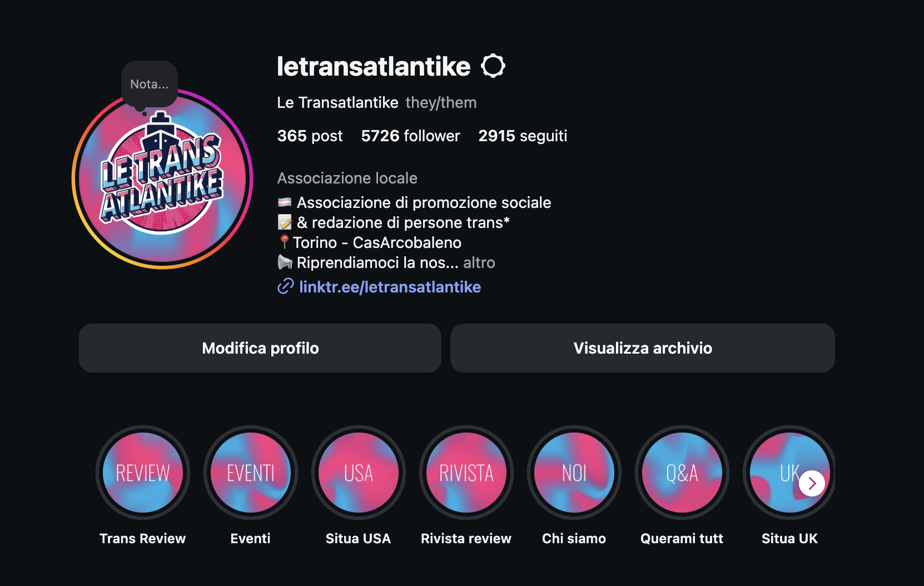Viewport: 924px width, 586px height.
Task: View the 365 post count
Action: click(310, 136)
